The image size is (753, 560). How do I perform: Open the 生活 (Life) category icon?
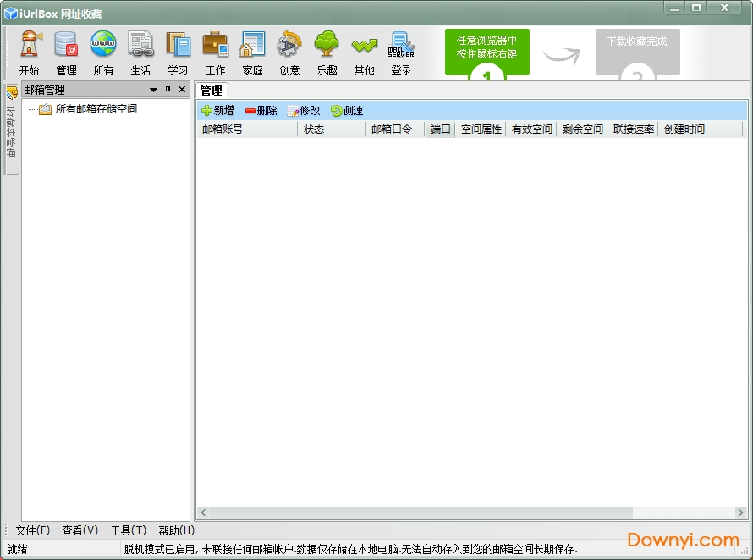click(140, 51)
